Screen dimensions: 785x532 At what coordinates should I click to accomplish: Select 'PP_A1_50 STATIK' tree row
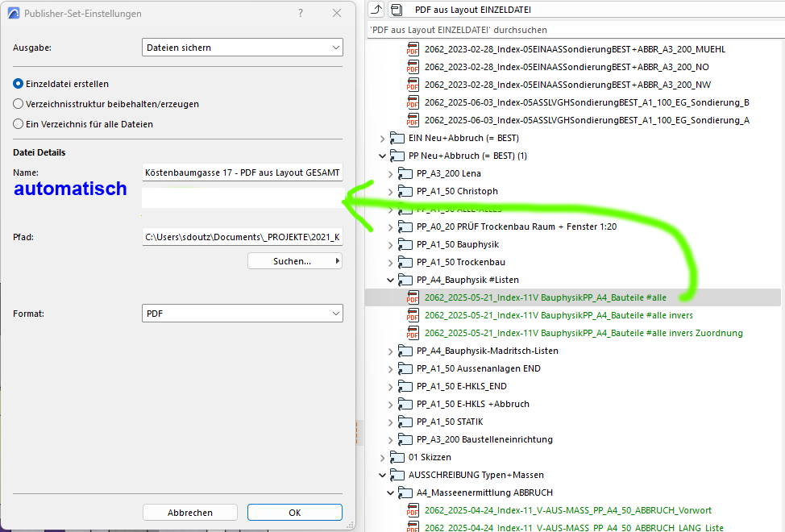450,422
